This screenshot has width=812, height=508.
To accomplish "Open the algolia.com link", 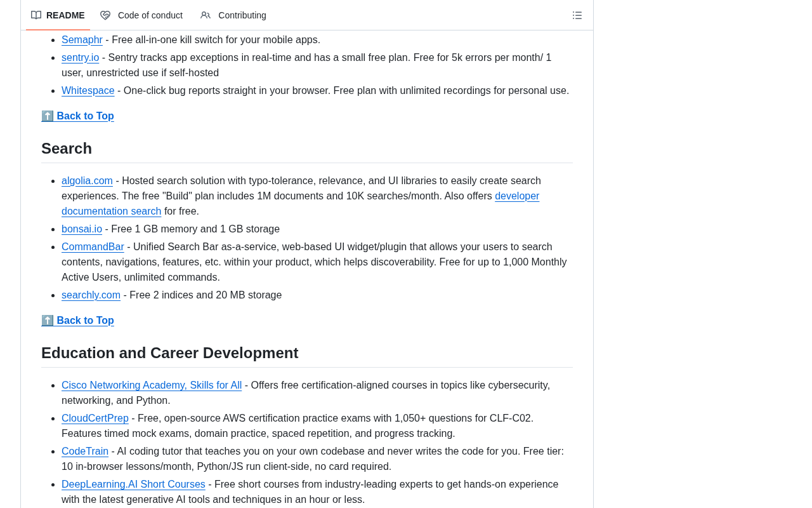I will (87, 181).
